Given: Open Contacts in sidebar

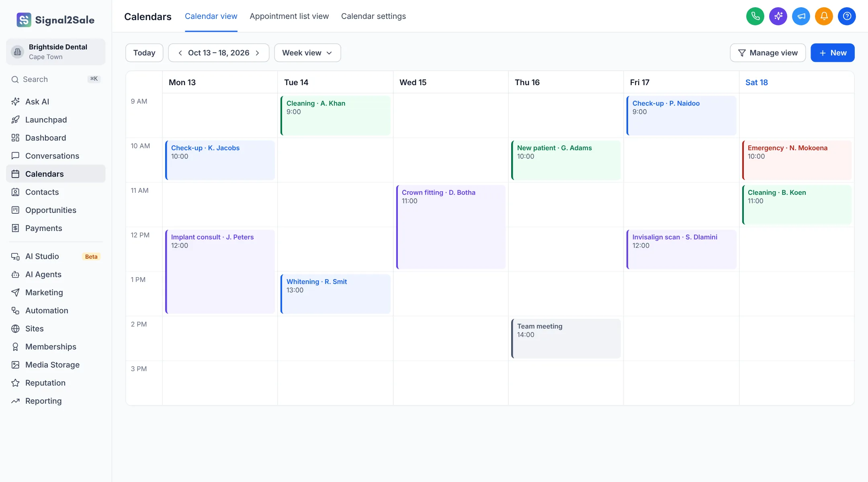Looking at the screenshot, I should tap(56, 192).
